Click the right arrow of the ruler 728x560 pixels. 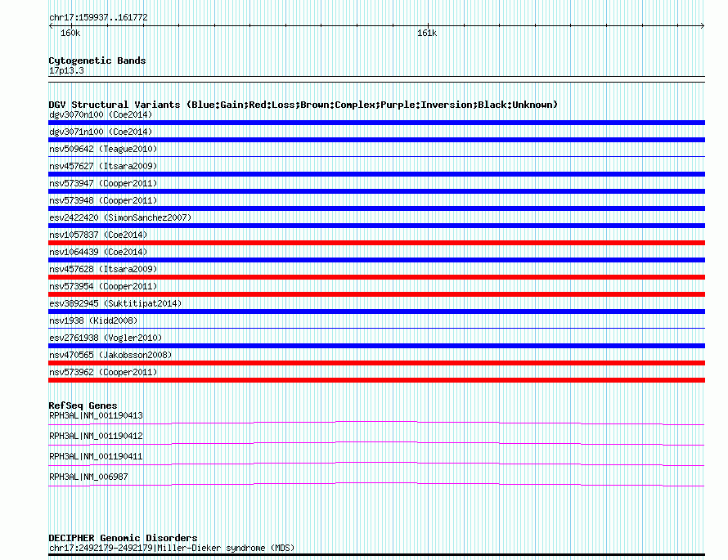point(703,26)
